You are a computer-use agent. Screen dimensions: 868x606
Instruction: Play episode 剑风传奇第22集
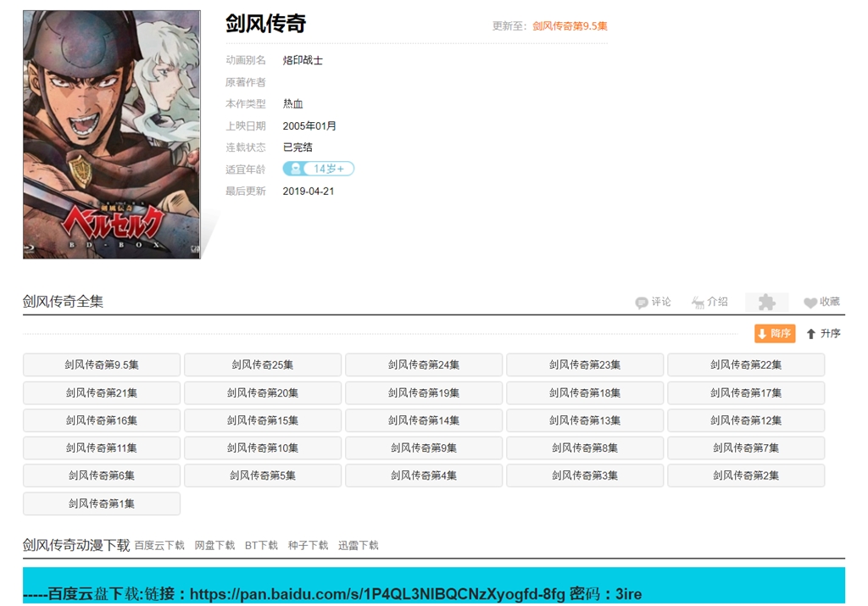(746, 364)
